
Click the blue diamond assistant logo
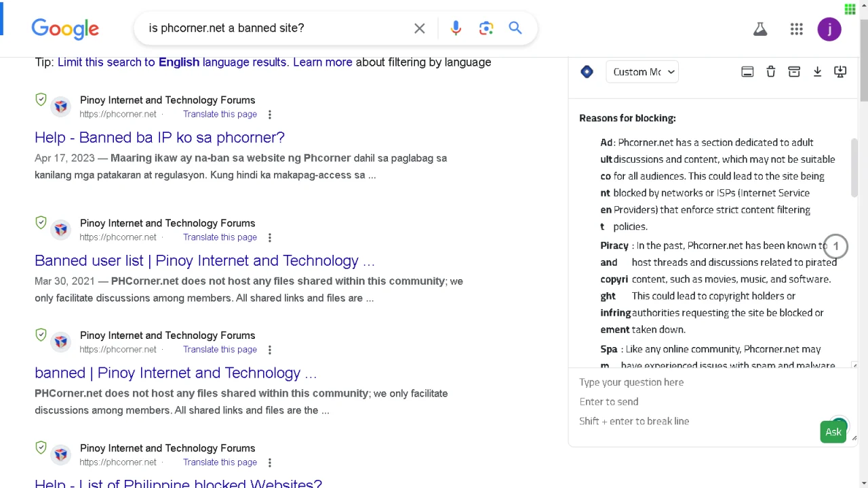pos(587,72)
